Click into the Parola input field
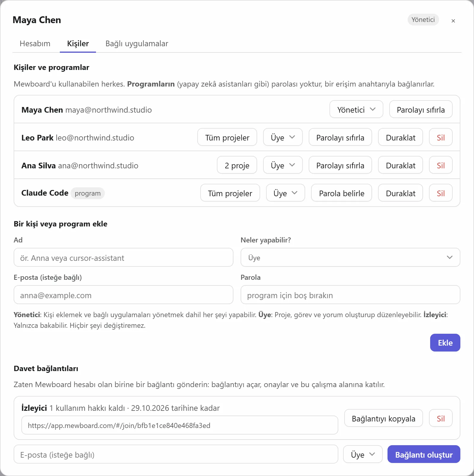This screenshot has height=476, width=474. (x=350, y=295)
